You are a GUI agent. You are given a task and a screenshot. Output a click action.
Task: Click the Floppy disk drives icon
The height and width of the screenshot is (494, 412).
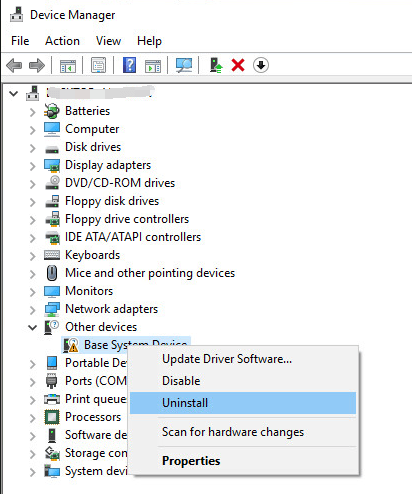click(52, 201)
